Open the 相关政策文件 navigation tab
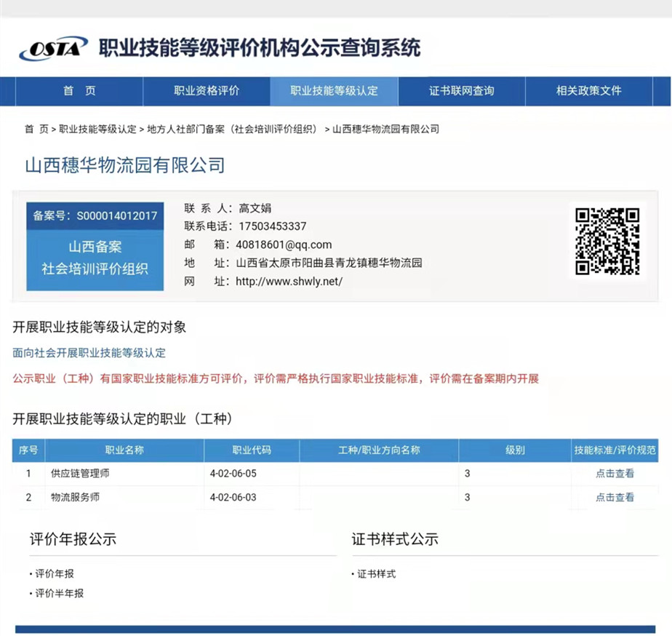 pyautogui.click(x=589, y=91)
